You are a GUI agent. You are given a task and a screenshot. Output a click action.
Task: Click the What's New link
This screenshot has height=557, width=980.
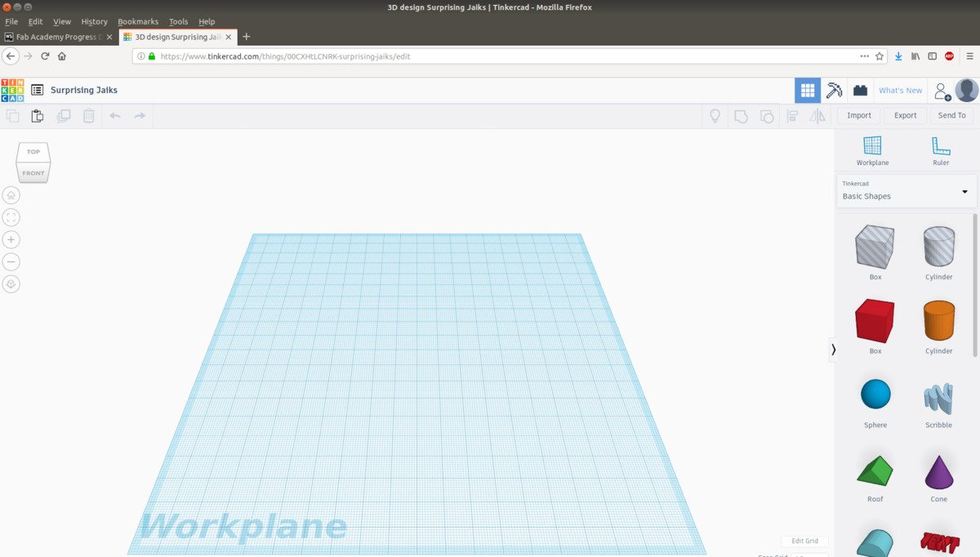click(x=900, y=91)
